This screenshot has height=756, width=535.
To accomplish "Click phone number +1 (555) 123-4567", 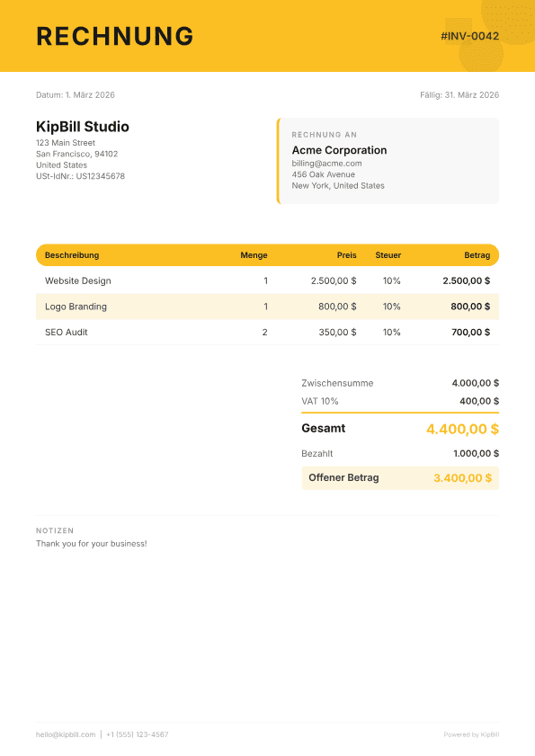I will point(137,734).
